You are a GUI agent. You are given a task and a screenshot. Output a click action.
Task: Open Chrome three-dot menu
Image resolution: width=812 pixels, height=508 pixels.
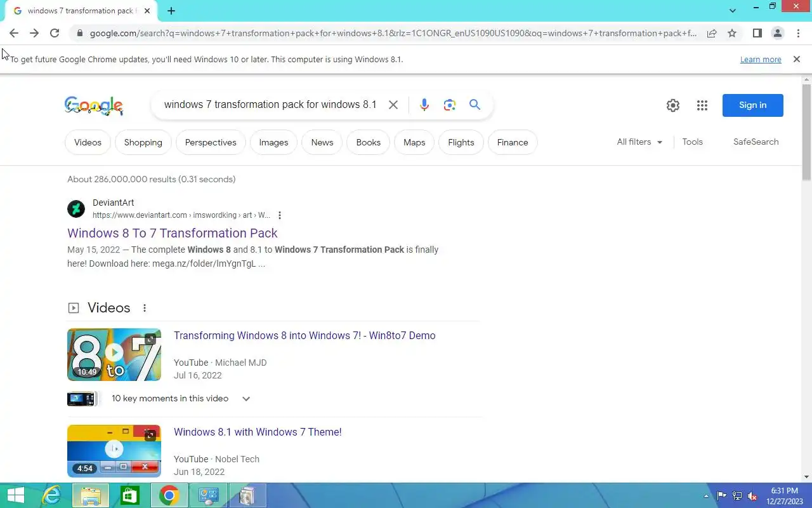798,33
